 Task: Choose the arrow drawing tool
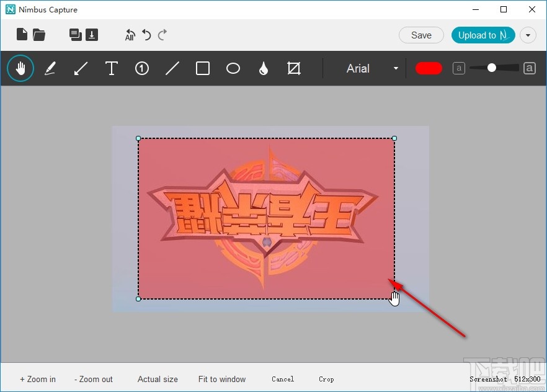(81, 68)
